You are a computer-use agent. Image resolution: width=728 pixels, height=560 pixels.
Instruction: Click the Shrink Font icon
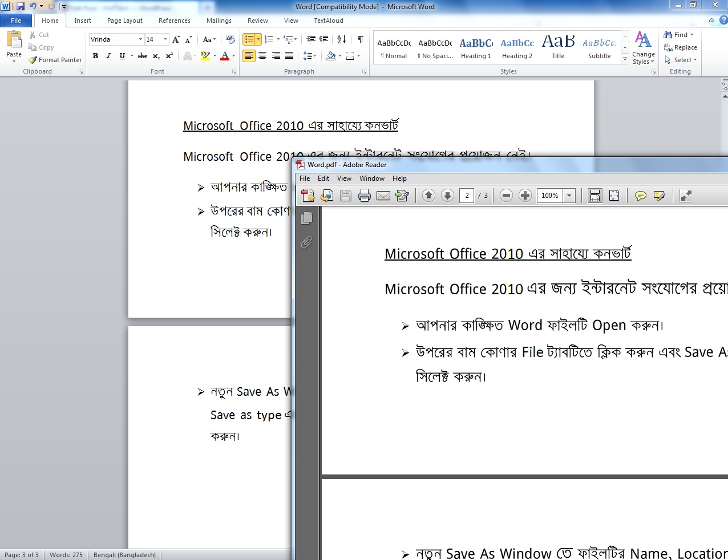click(189, 39)
